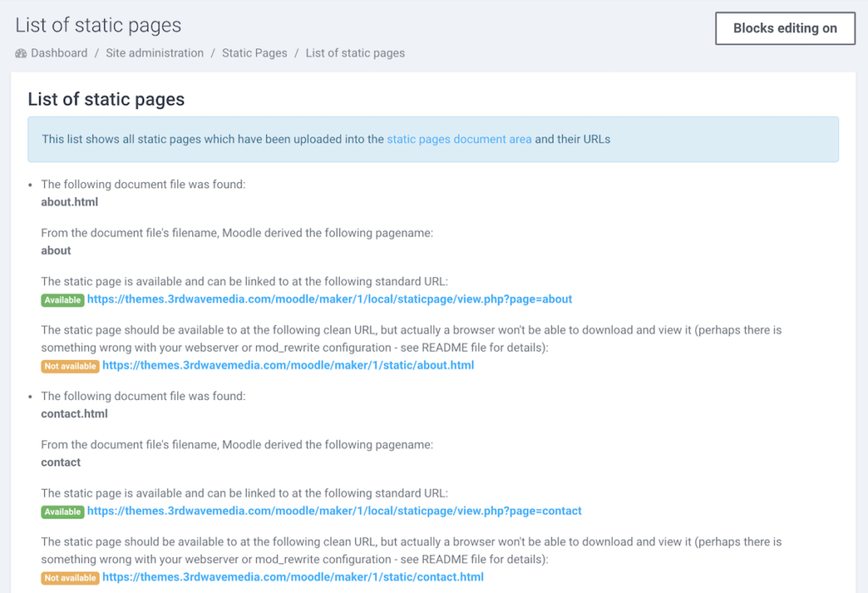Viewport: 868px width, 593px height.
Task: Open the clean URL for static/contact.html
Action: click(292, 577)
